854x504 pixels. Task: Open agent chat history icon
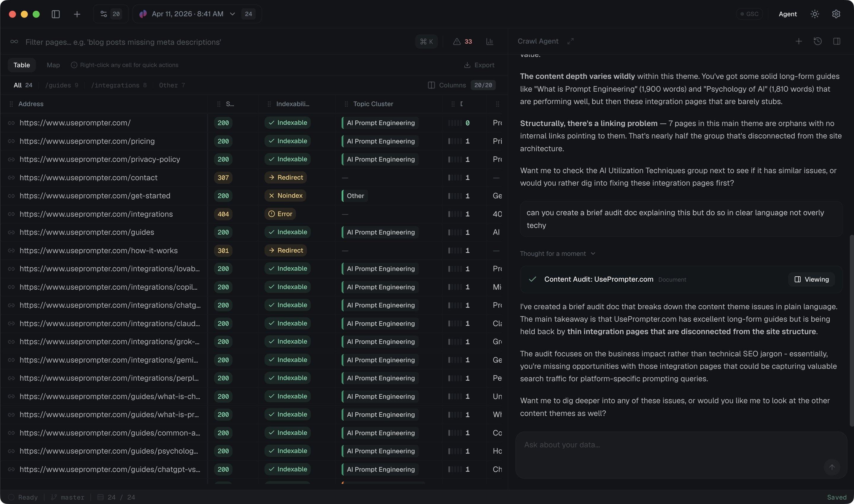click(x=818, y=41)
